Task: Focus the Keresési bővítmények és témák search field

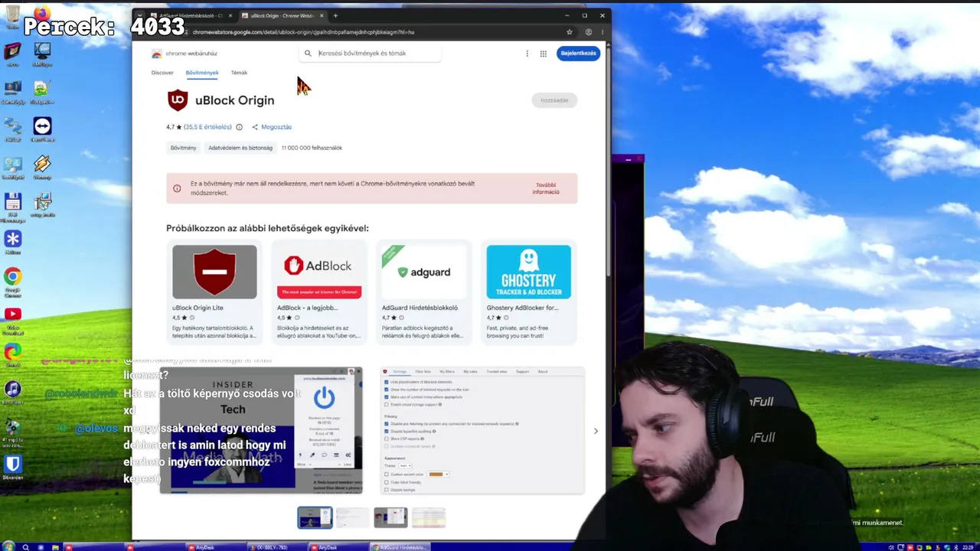Action: click(371, 54)
